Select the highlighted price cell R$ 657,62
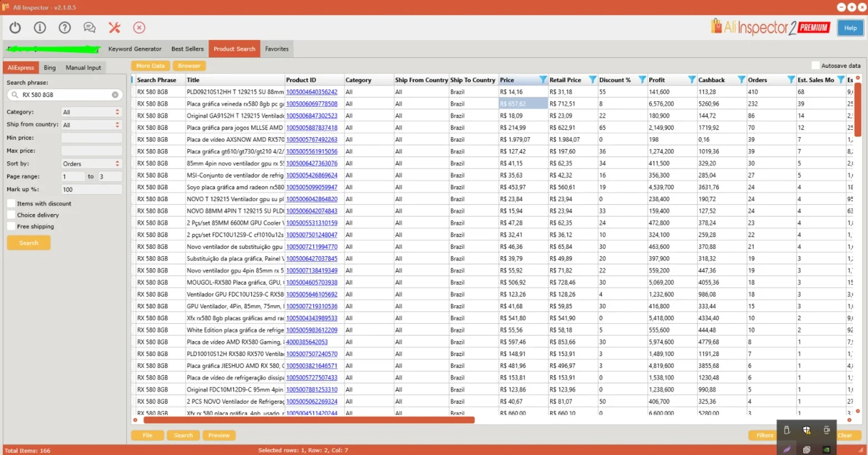Image resolution: width=868 pixels, height=455 pixels. [x=523, y=103]
